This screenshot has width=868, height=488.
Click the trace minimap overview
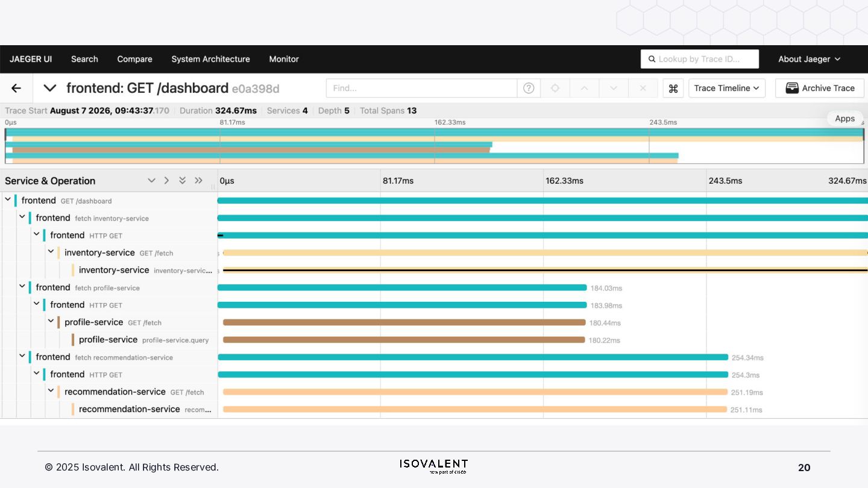point(434,145)
